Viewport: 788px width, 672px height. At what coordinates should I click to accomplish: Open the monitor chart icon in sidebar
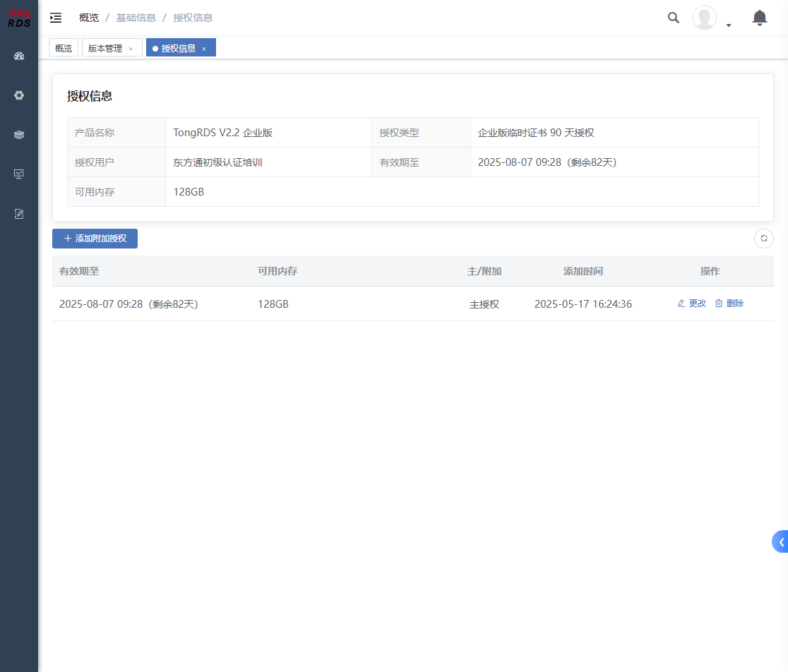click(19, 174)
